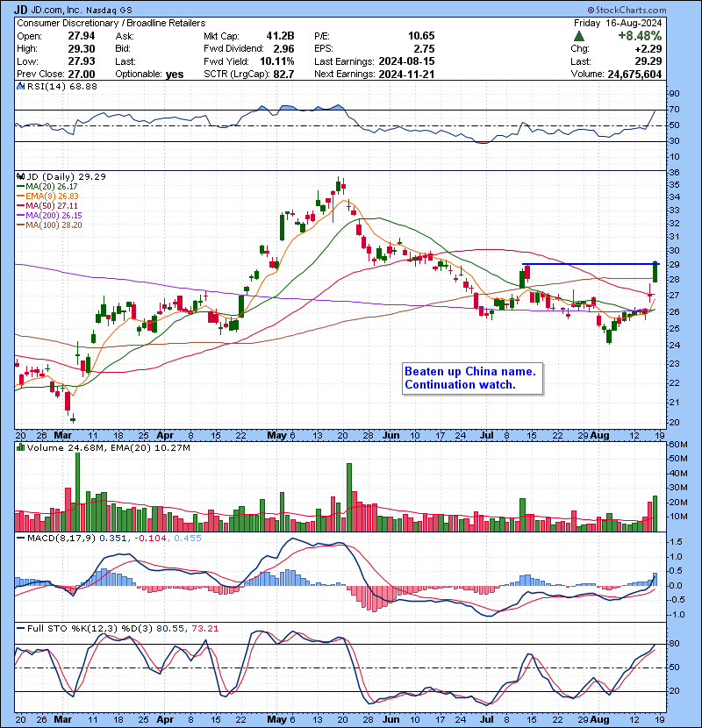Click the P/E value 10.65
Screen dimensions: 702x728
click(x=421, y=36)
